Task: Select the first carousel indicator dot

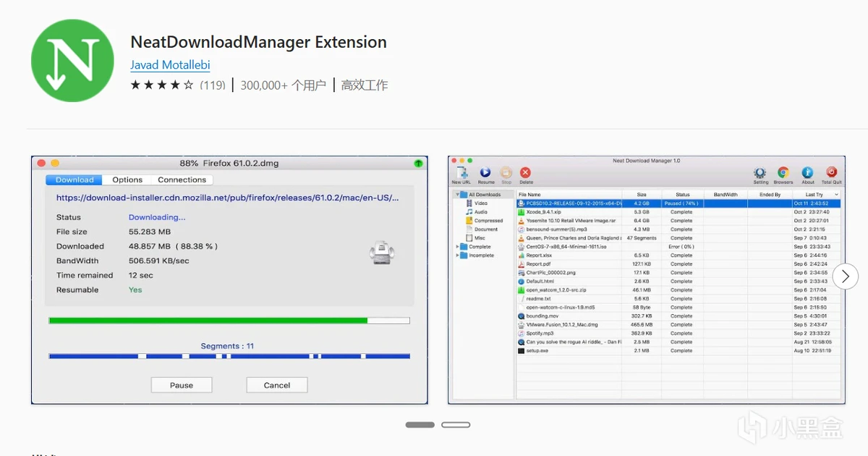Action: coord(420,425)
